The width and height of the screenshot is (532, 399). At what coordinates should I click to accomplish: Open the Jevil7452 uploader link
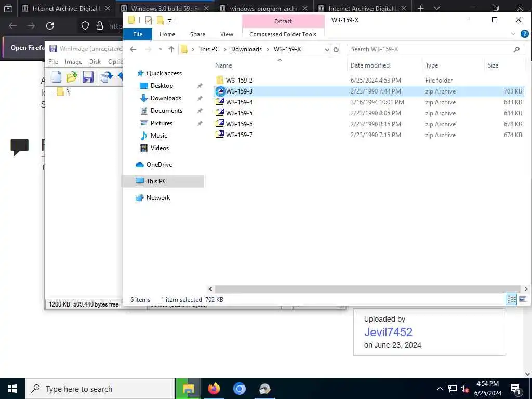tap(388, 332)
